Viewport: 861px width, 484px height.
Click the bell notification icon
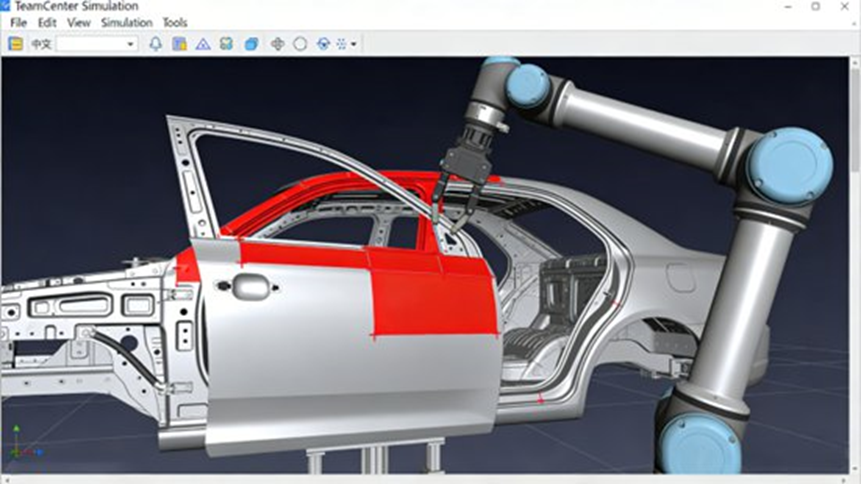(x=155, y=44)
